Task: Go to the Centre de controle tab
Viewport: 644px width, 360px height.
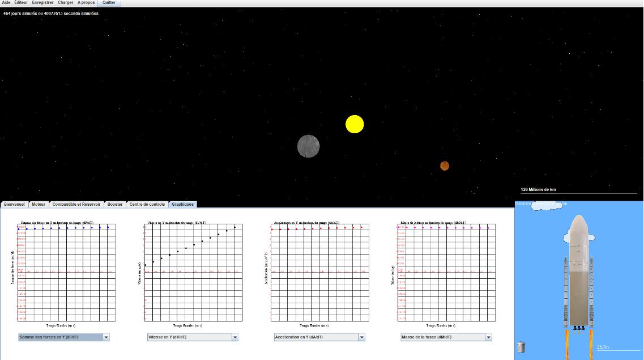Action: click(147, 204)
